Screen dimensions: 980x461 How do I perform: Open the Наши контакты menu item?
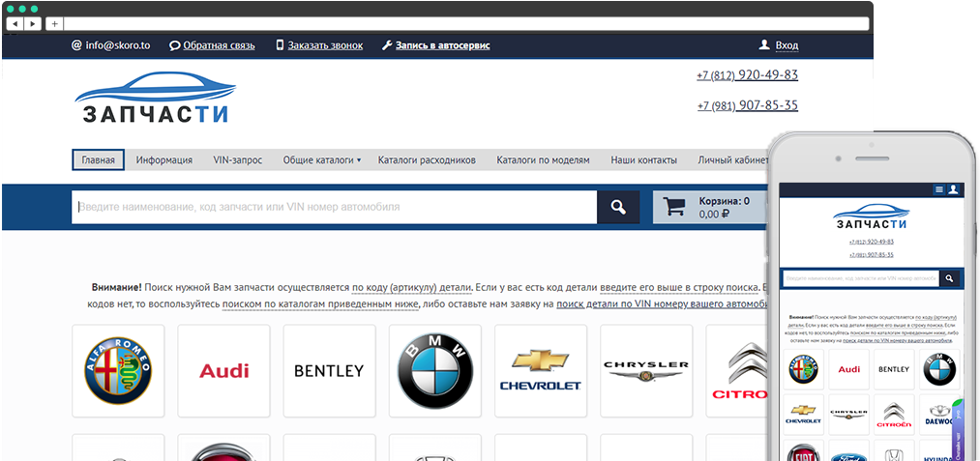click(643, 159)
